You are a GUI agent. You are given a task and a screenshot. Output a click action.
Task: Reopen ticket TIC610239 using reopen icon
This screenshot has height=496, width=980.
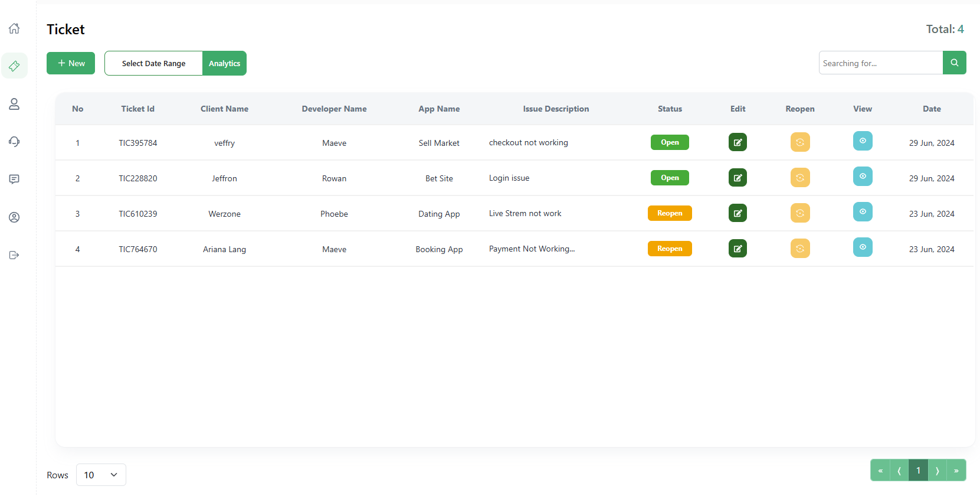coord(799,213)
